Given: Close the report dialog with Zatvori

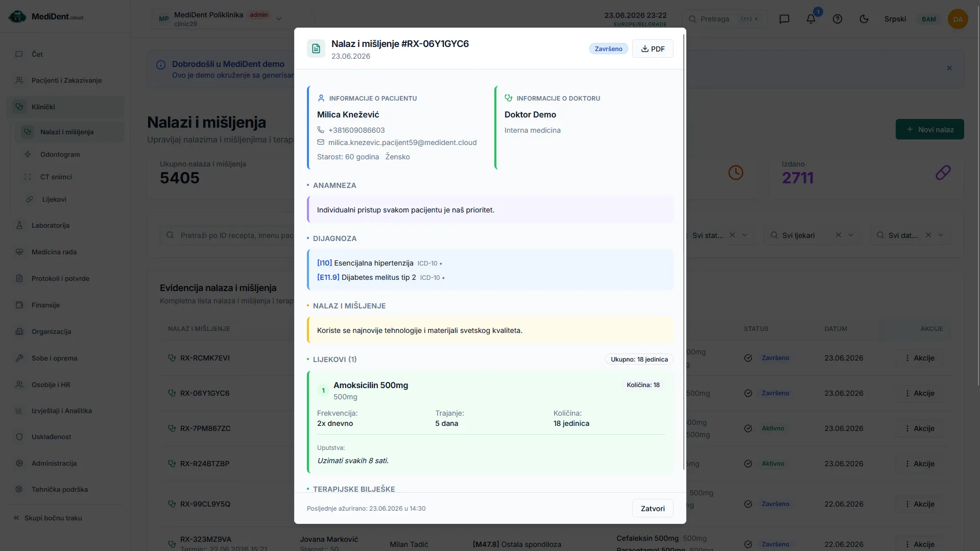Looking at the screenshot, I should coord(653,508).
